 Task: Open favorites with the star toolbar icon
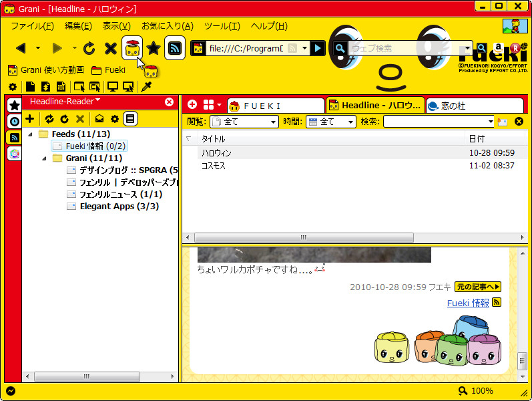tap(154, 48)
